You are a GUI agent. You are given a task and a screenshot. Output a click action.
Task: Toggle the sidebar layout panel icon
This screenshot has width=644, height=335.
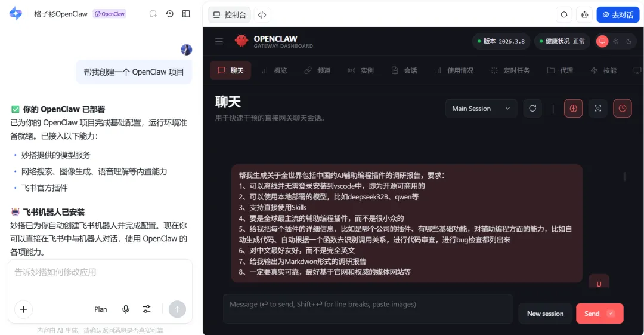(186, 14)
